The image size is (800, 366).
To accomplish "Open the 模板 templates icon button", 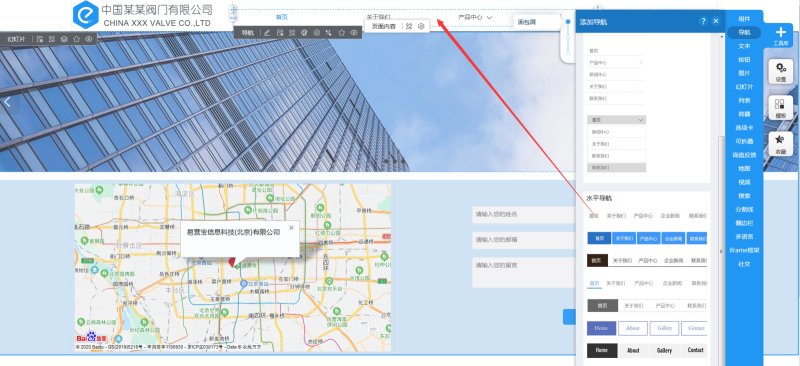I will (781, 108).
